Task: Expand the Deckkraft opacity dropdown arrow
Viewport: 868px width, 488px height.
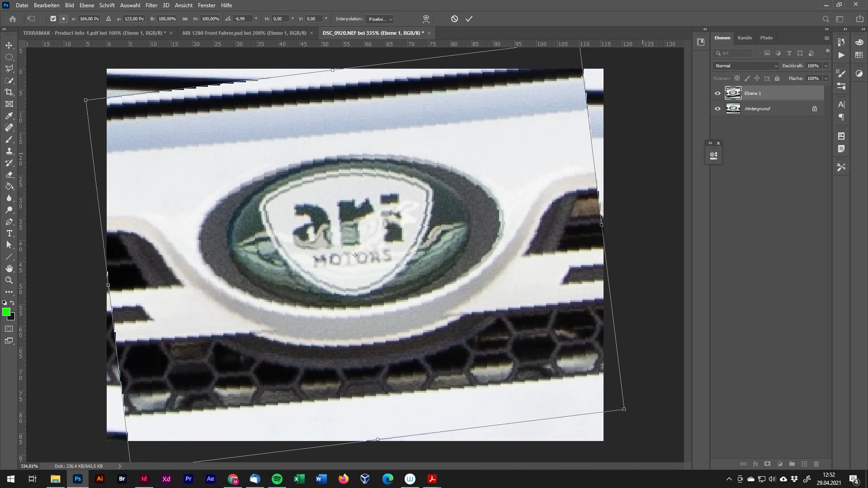Action: click(826, 66)
